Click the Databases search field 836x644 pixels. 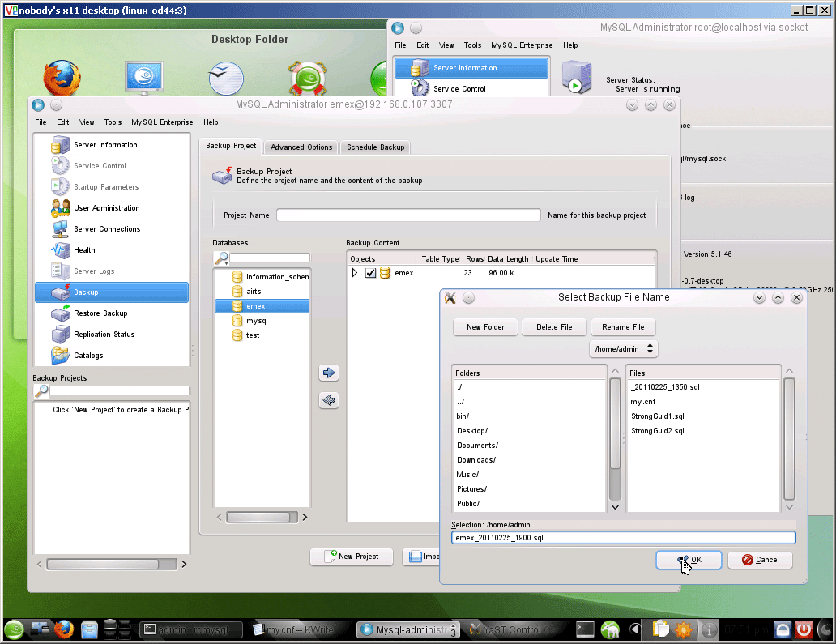(270, 258)
